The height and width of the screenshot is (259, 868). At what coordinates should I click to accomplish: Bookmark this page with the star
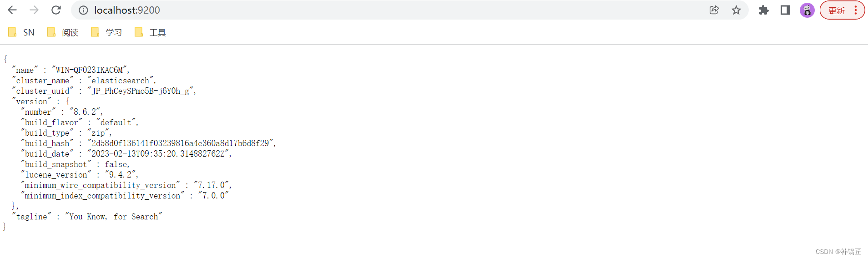pos(736,10)
